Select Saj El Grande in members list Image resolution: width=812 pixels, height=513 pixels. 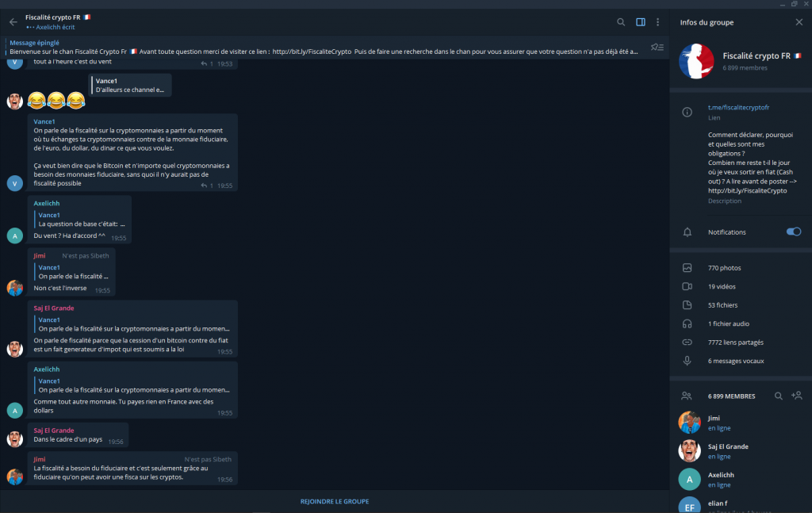pos(728,446)
